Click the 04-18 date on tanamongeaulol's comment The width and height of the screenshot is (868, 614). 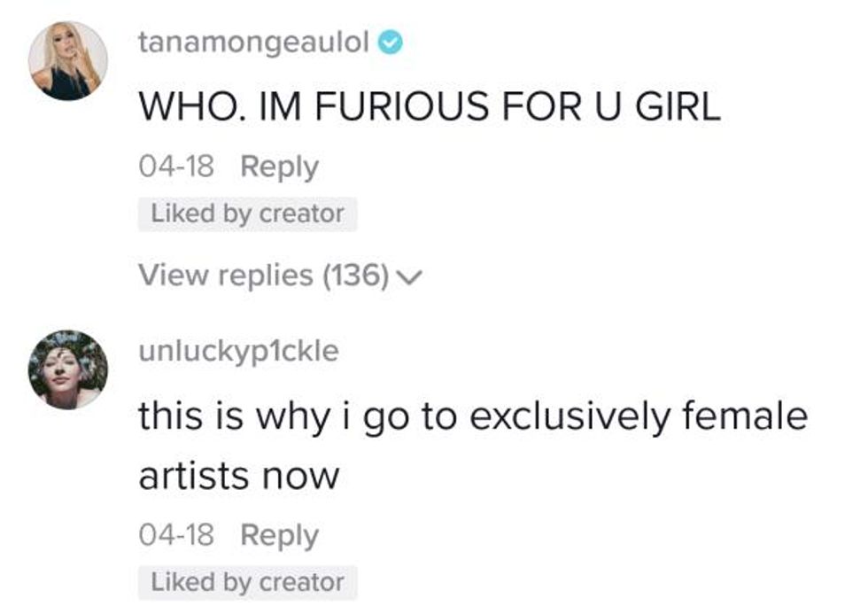pyautogui.click(x=177, y=167)
